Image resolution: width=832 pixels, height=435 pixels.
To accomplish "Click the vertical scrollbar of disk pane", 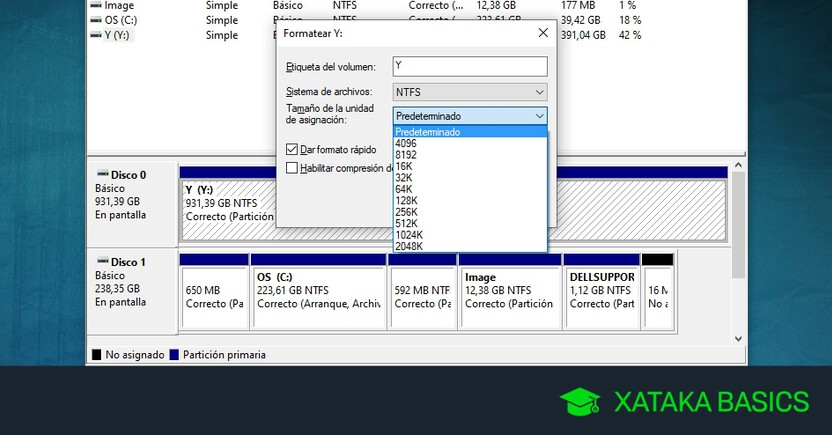I will tap(738, 220).
